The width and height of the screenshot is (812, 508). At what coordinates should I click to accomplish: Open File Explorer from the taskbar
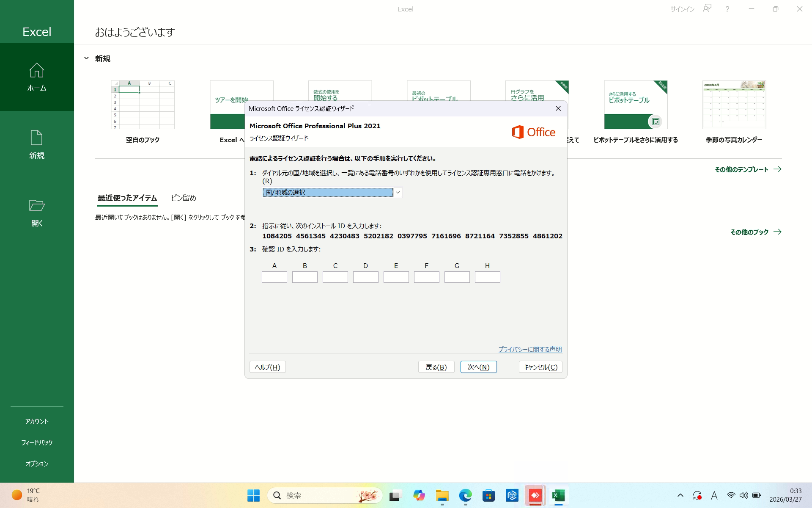point(442,495)
